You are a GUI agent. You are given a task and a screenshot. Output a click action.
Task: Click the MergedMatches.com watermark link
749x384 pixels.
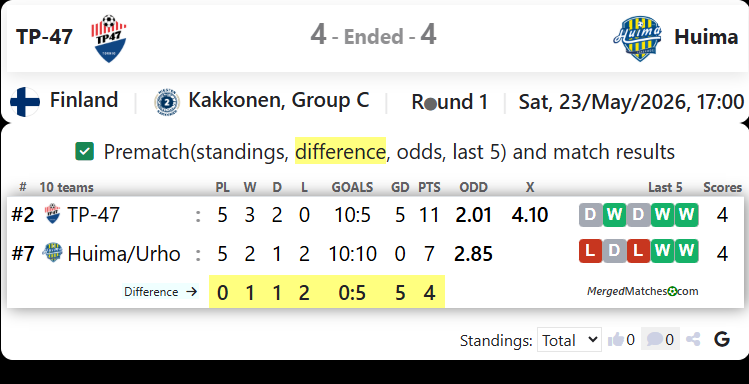642,291
